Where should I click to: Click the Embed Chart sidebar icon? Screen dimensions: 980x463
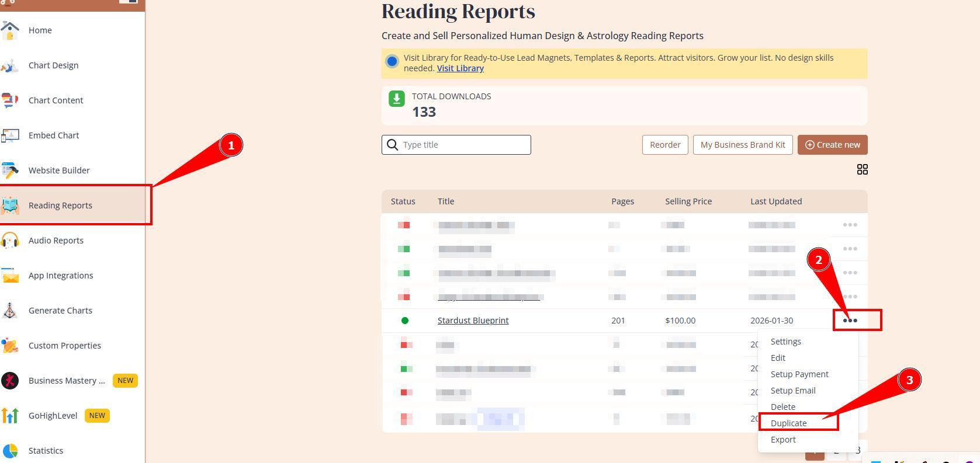coord(10,135)
